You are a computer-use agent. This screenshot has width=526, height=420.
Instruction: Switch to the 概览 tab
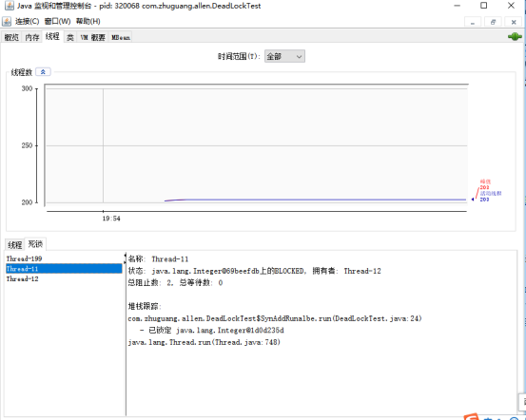click(x=11, y=37)
